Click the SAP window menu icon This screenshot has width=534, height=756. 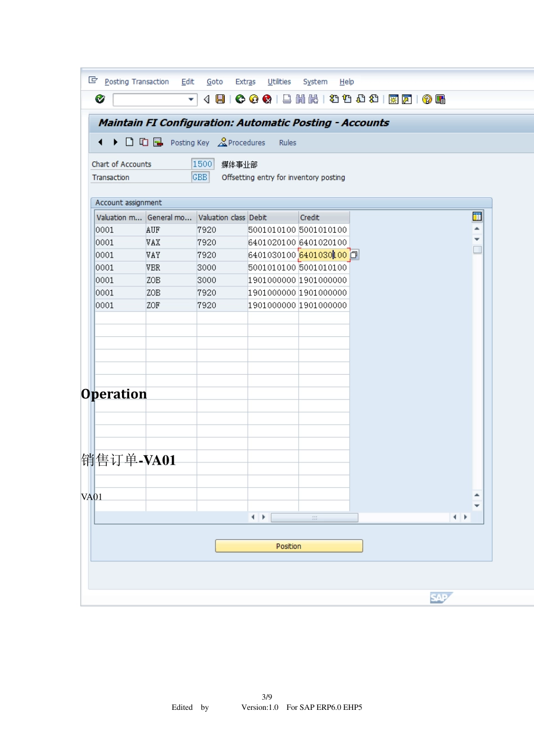click(93, 80)
